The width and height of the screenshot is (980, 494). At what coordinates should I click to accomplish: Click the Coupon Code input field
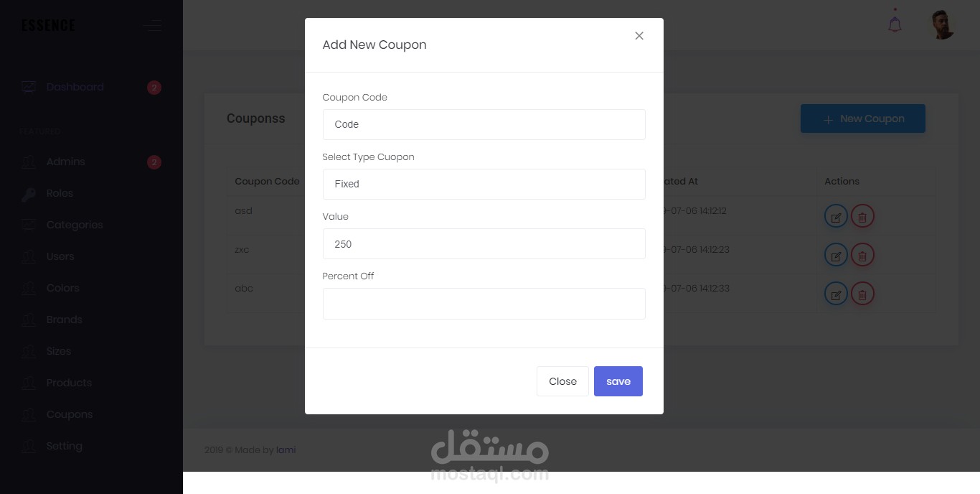(x=484, y=124)
